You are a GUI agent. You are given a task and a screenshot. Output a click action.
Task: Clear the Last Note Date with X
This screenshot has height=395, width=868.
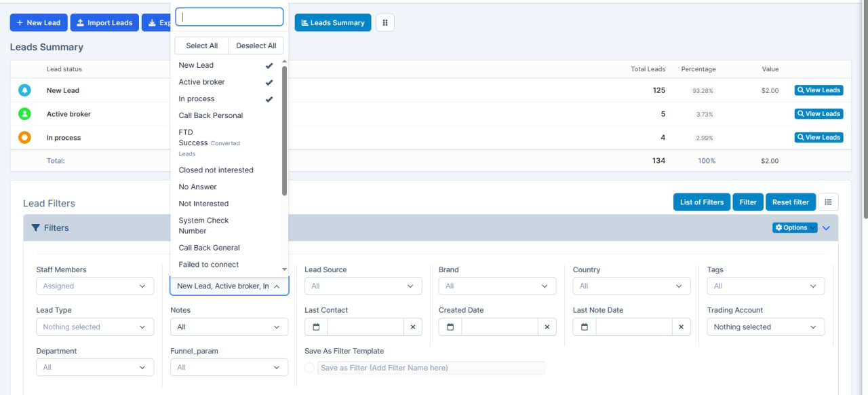pyautogui.click(x=682, y=327)
